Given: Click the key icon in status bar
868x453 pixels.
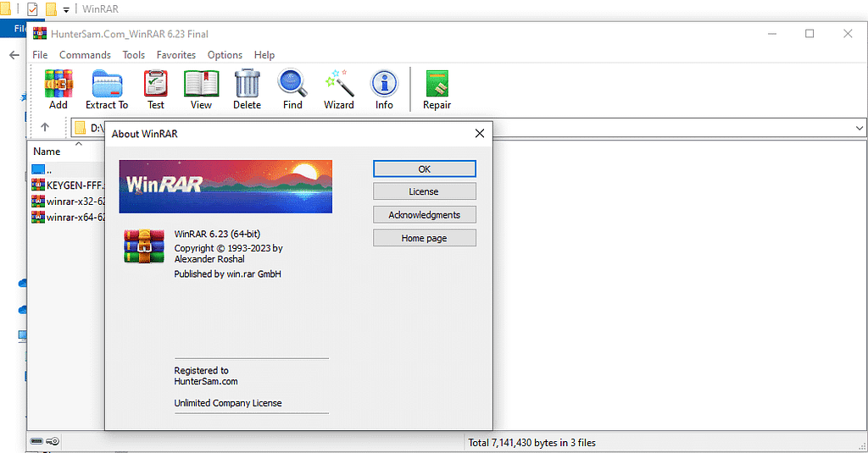Looking at the screenshot, I should coord(53,441).
